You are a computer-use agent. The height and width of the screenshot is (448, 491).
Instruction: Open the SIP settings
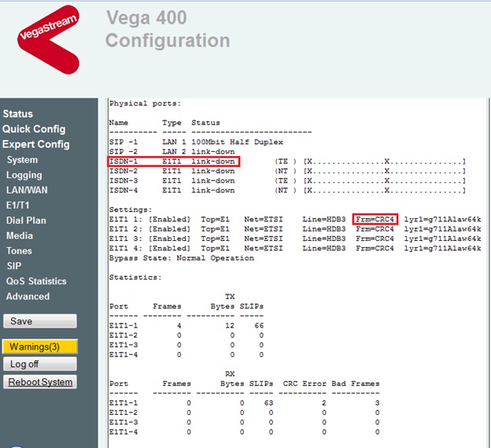point(14,266)
